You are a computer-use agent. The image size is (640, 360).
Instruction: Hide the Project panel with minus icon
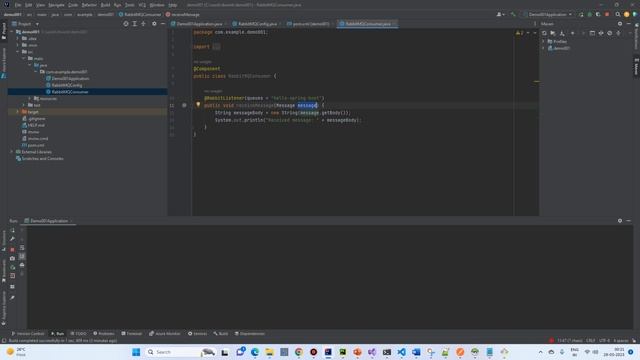[162, 24]
